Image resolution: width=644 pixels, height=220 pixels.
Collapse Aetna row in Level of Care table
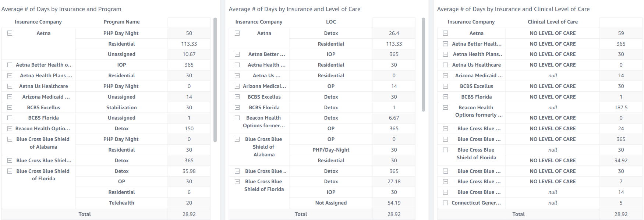[237, 33]
